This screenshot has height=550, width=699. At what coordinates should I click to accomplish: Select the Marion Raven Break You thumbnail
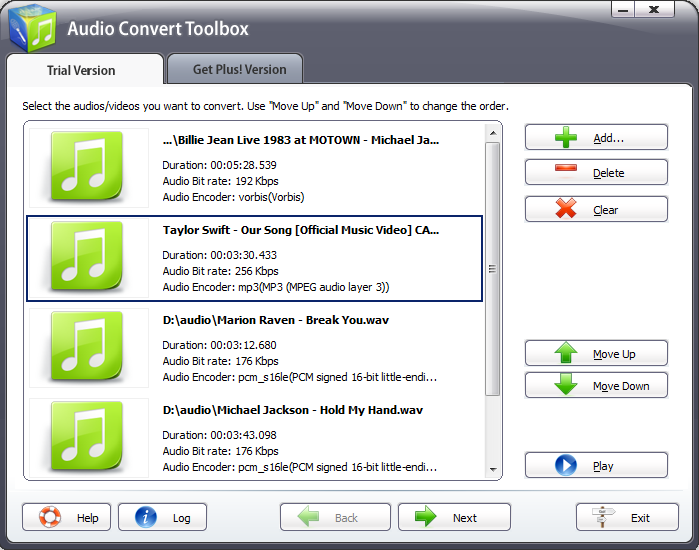click(87, 346)
